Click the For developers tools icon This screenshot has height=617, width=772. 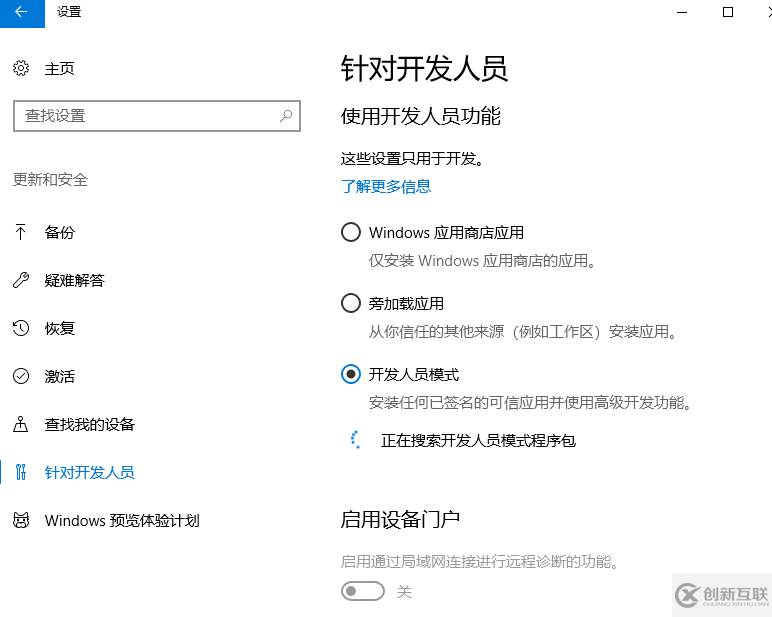pyautogui.click(x=21, y=472)
